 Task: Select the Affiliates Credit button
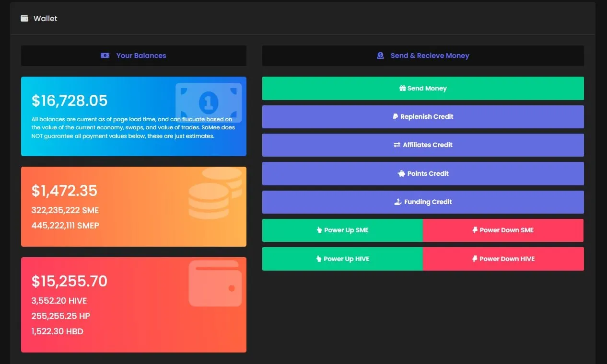pos(423,145)
